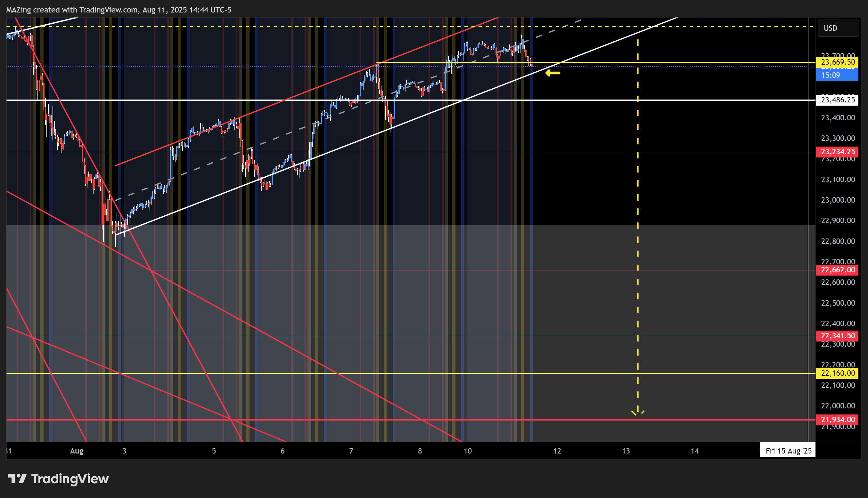
Task: Click the 22,400.00 price axis value
Action: tap(838, 324)
